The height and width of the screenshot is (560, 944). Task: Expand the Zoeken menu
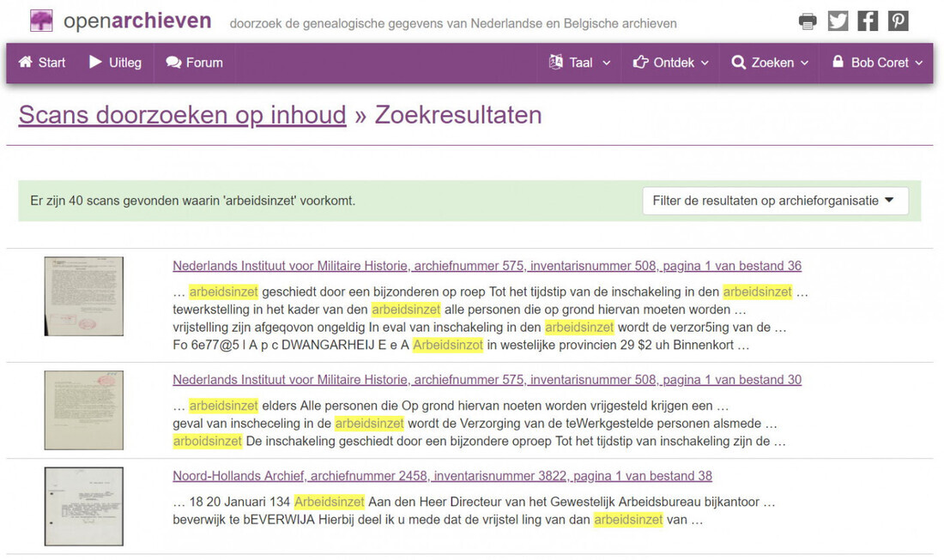[x=770, y=63]
